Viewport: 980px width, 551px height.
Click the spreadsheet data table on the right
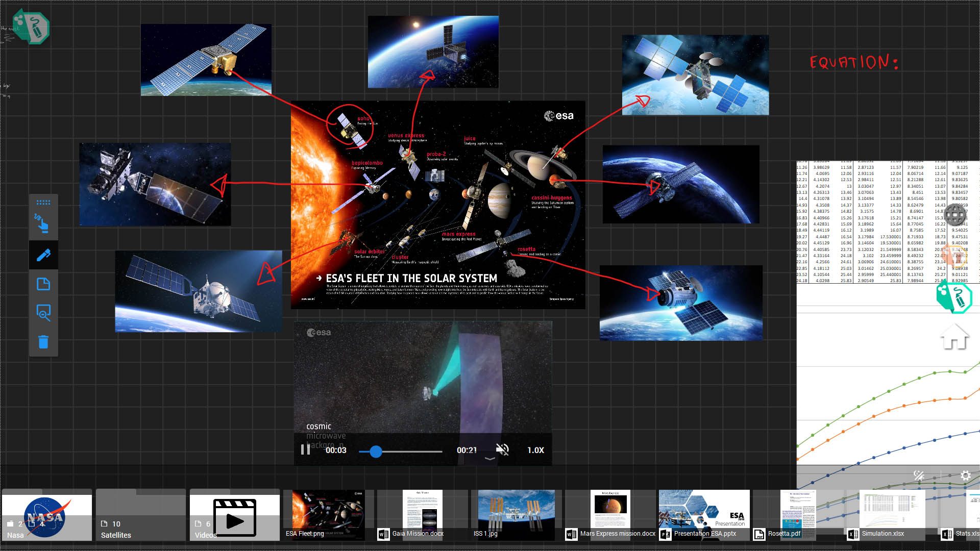(x=888, y=222)
